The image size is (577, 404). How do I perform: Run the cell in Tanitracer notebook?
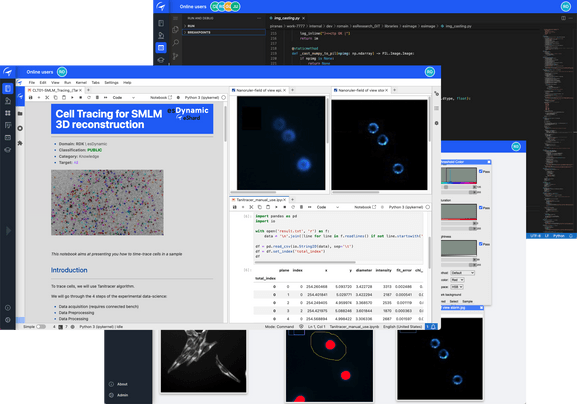(276, 207)
